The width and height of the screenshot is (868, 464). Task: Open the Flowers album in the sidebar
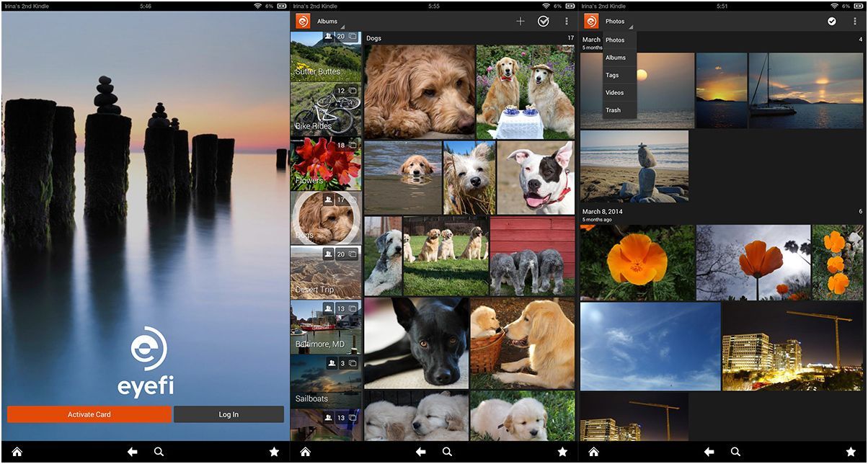(326, 164)
